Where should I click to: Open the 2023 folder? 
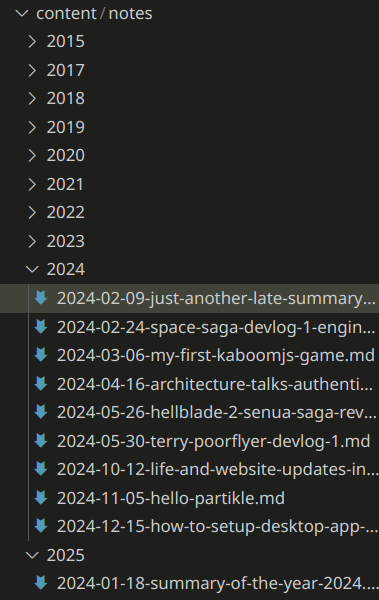point(190,241)
